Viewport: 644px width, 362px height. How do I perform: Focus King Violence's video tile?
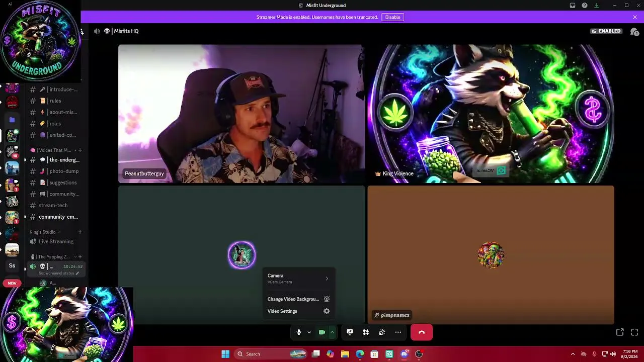click(491, 114)
